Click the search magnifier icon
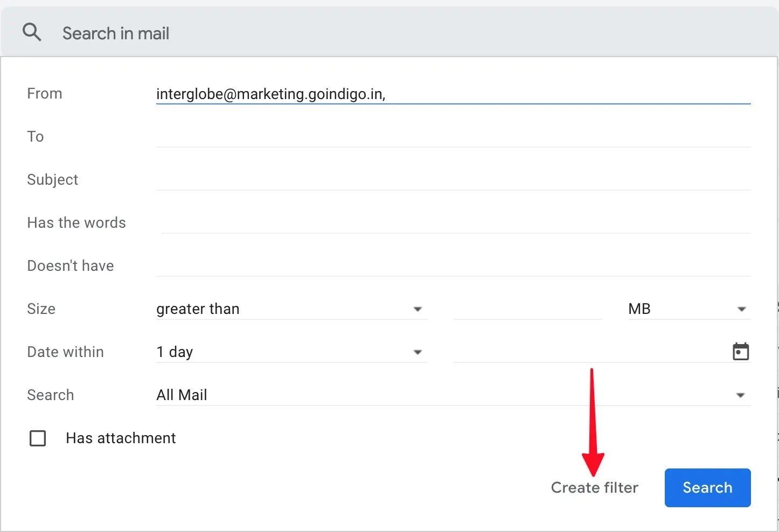Image resolution: width=779 pixels, height=532 pixels. (x=31, y=32)
